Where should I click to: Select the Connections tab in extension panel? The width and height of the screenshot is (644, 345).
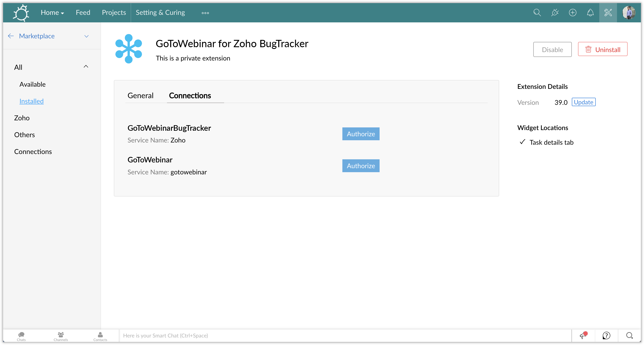point(190,96)
